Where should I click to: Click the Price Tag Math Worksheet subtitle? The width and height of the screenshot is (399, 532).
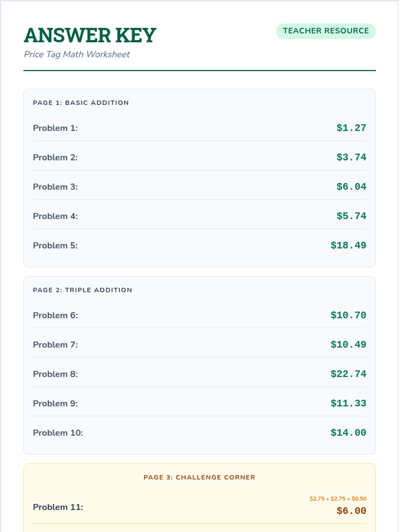77,55
